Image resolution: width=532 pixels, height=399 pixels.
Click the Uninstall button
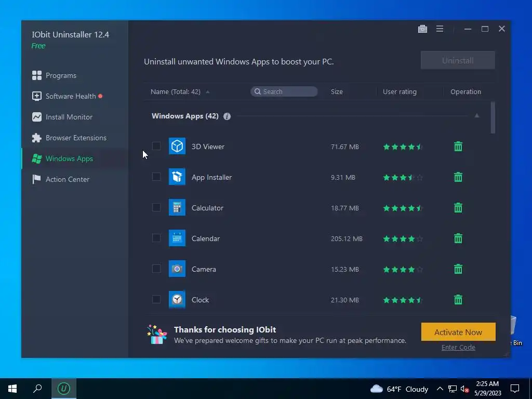tap(458, 60)
